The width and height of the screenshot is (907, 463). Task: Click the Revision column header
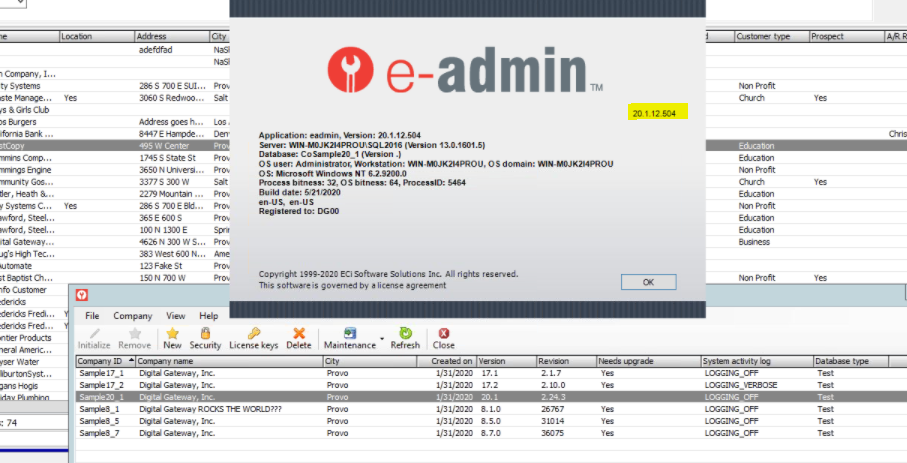[566, 361]
